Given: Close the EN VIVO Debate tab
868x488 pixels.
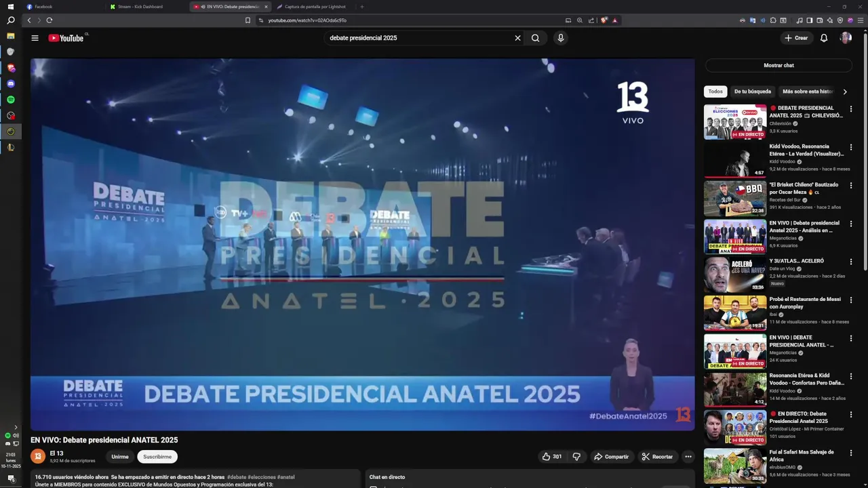Looking at the screenshot, I should pos(266,7).
